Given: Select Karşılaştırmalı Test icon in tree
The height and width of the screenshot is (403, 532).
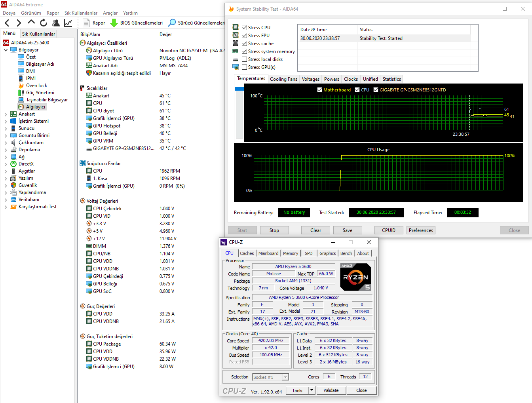Looking at the screenshot, I should pos(13,207).
